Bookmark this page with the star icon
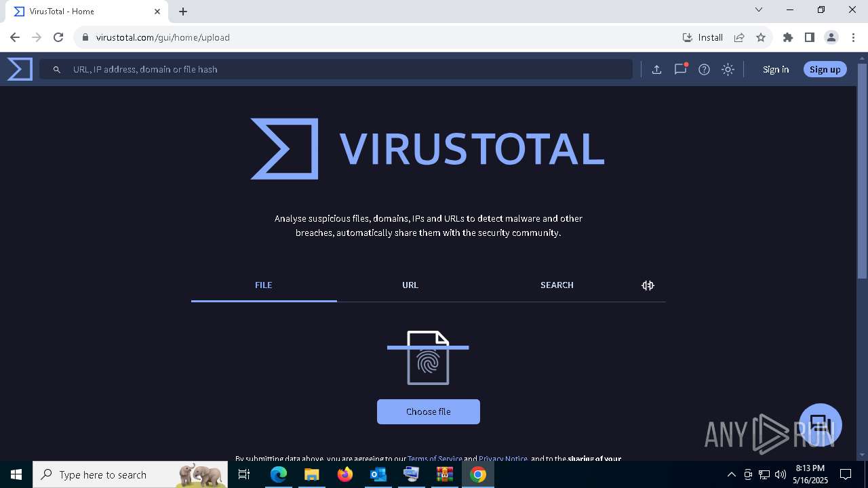868x488 pixels. pos(761,37)
